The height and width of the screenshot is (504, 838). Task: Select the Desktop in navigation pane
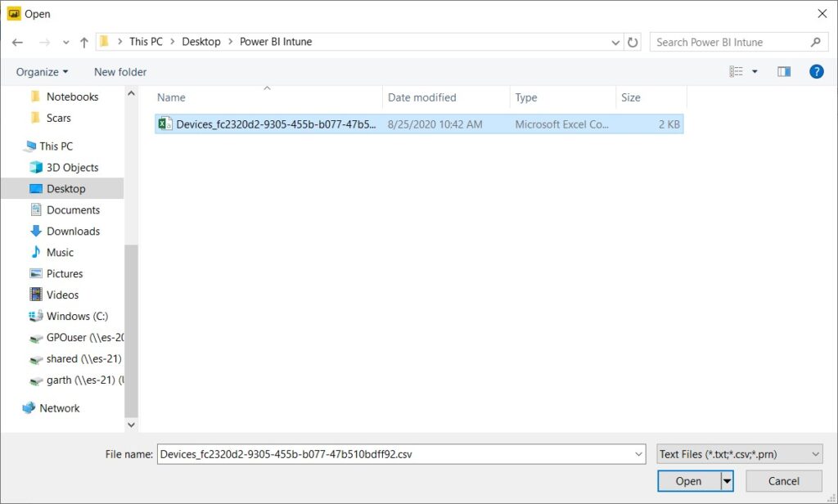pos(65,188)
